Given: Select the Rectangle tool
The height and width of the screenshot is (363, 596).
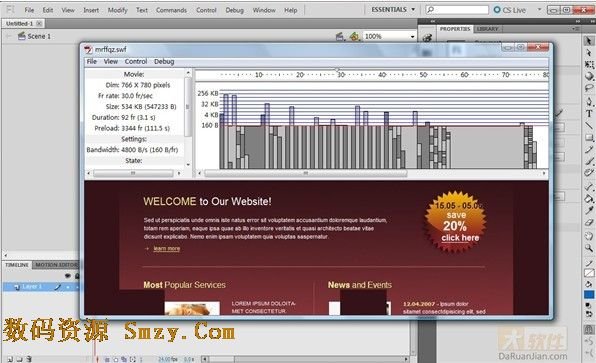Looking at the screenshot, I should pos(589,137).
